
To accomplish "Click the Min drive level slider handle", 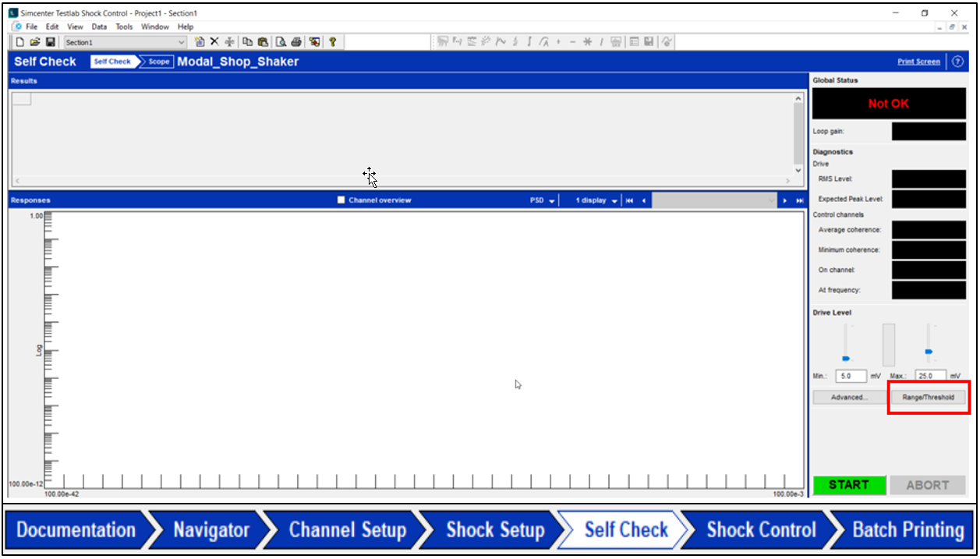I will click(x=846, y=358).
